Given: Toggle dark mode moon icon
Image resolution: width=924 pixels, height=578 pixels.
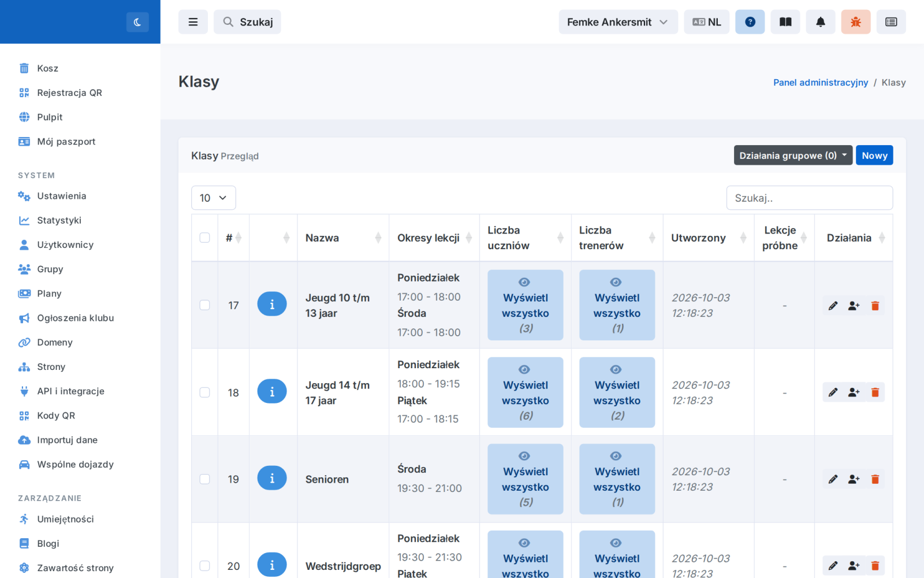Looking at the screenshot, I should click(137, 22).
